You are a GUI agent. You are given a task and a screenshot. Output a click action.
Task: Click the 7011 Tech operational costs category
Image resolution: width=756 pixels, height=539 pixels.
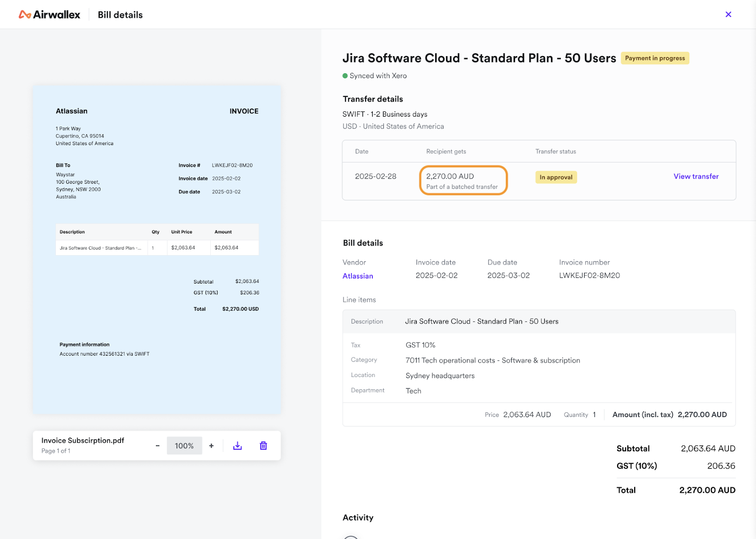493,360
